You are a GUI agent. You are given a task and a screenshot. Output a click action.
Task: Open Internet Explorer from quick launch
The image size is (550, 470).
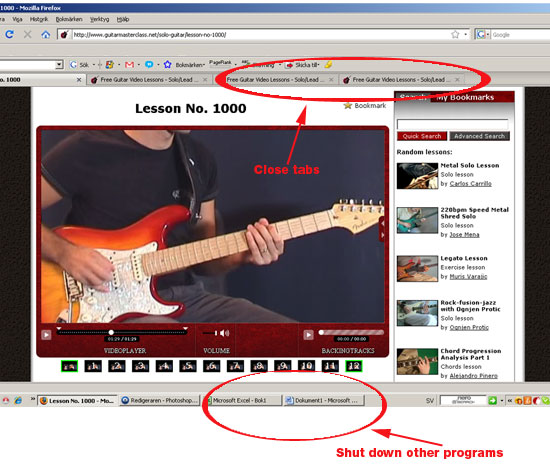tap(18, 400)
